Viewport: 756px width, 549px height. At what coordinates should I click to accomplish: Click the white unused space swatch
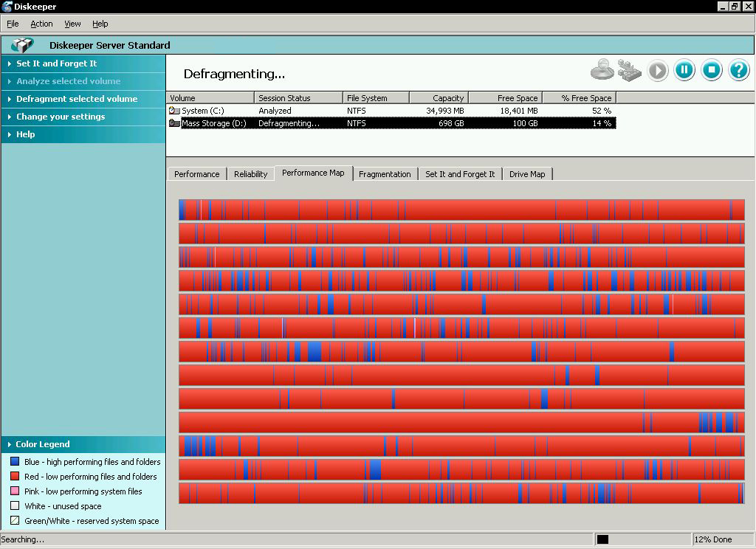click(15, 505)
